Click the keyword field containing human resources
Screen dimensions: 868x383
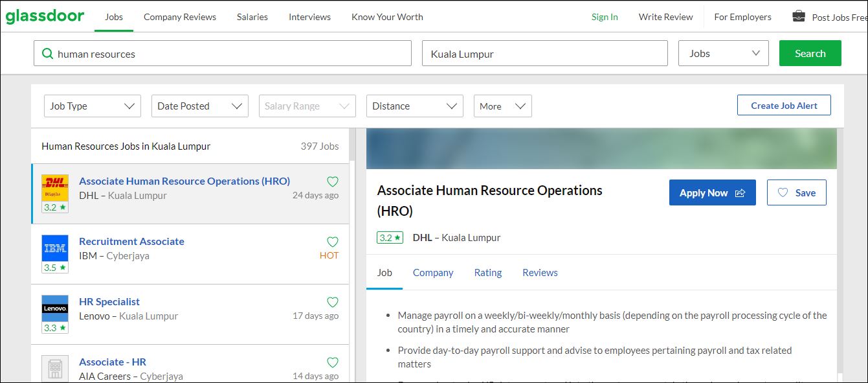click(x=223, y=54)
